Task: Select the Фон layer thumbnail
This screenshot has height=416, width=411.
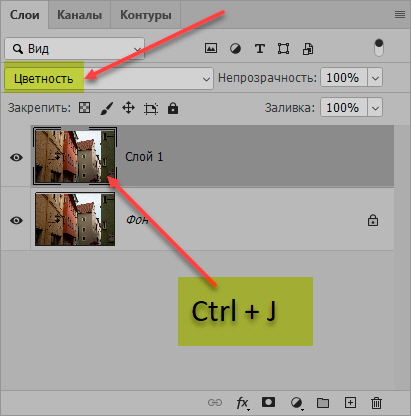Action: tap(75, 219)
